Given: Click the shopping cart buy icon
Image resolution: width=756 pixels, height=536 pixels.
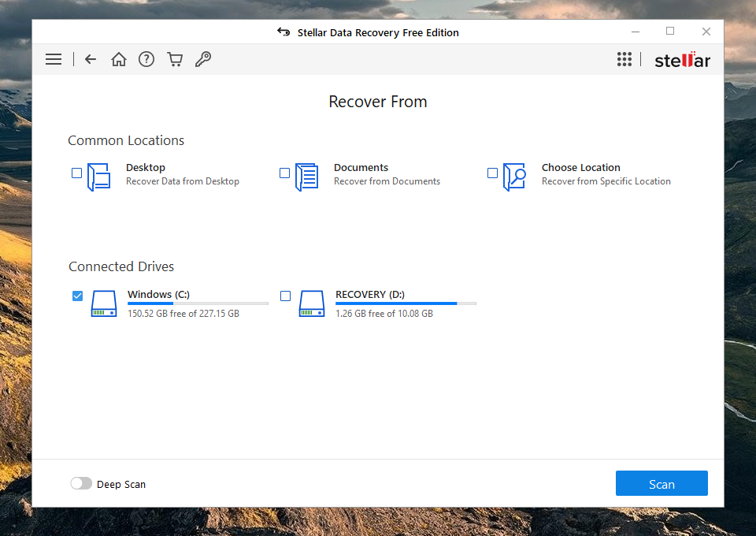Looking at the screenshot, I should [x=175, y=59].
